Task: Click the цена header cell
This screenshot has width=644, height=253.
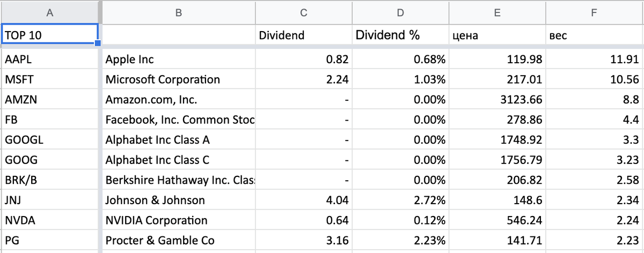Action: (497, 35)
